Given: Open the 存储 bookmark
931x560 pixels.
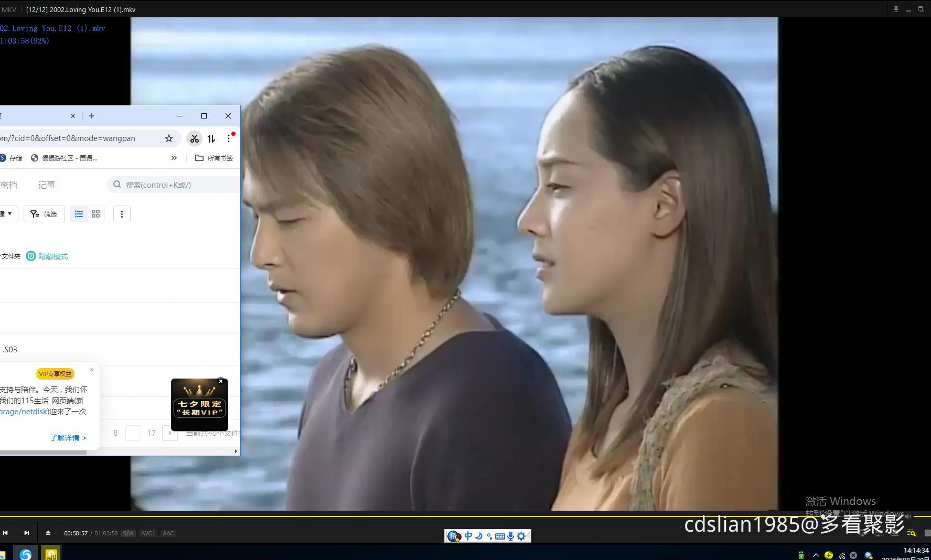Looking at the screenshot, I should [x=12, y=158].
